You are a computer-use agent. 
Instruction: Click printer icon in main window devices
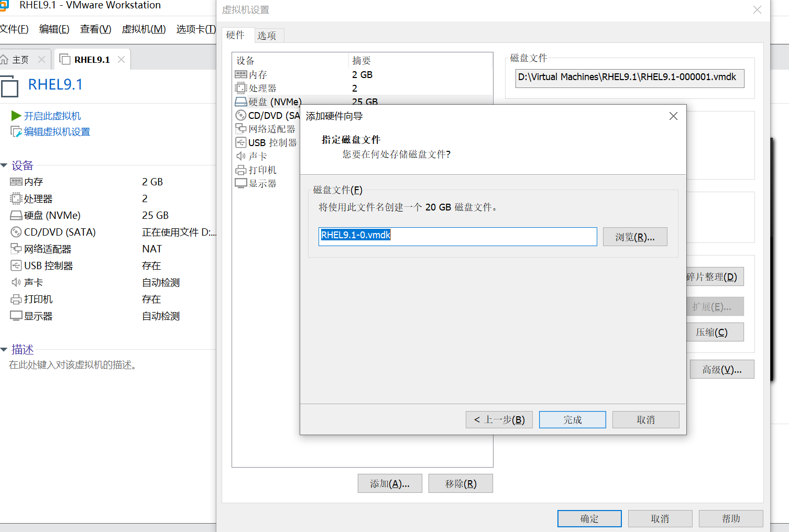coord(16,299)
